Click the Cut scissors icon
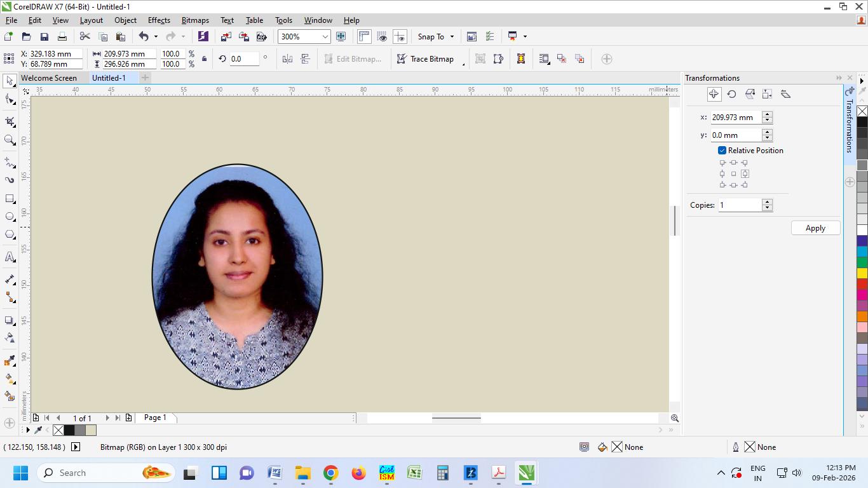 85,37
